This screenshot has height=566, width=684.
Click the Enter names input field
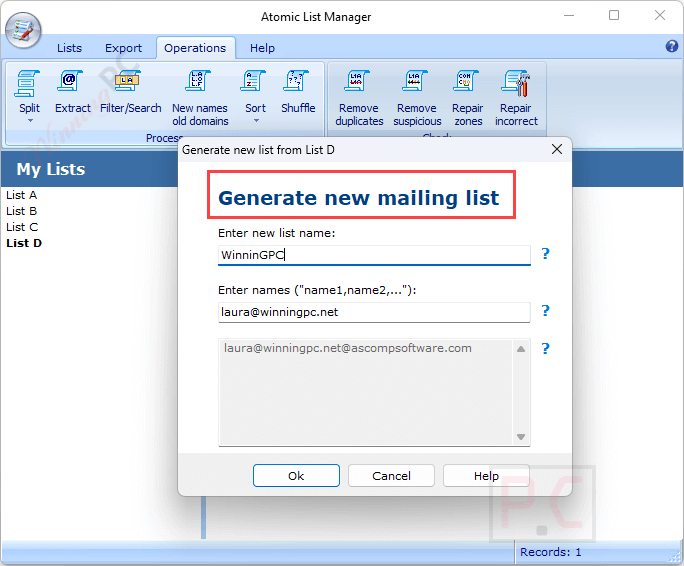(374, 312)
